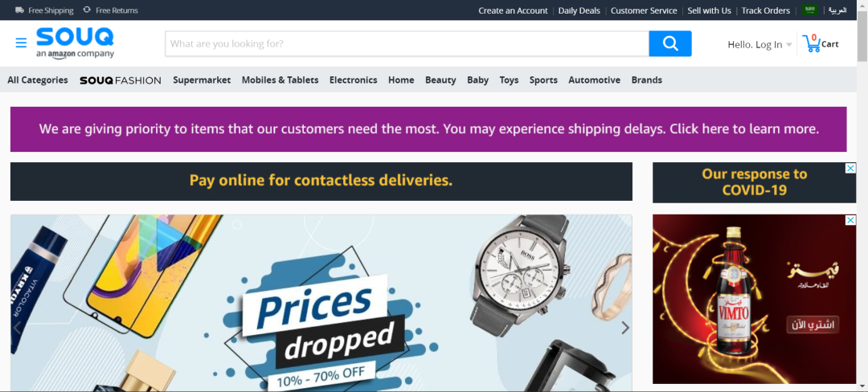
Task: Click the Free Returns refresh icon
Action: tap(87, 10)
